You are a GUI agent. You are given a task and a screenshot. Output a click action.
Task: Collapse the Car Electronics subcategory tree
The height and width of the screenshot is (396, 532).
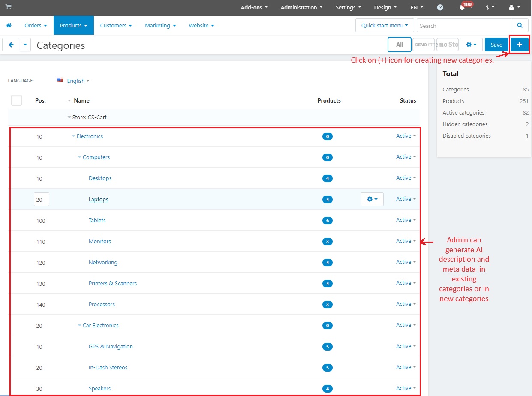pyautogui.click(x=80, y=326)
